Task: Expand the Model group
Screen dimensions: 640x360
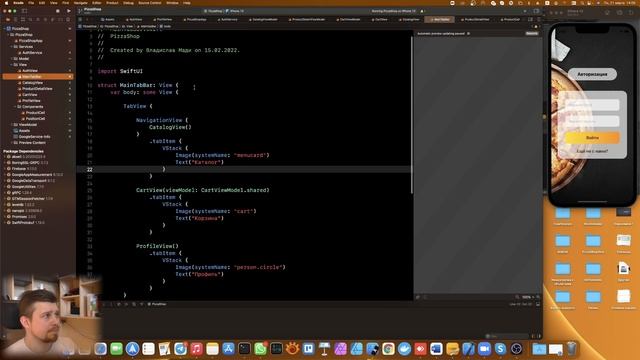Action: pyautogui.click(x=12, y=58)
